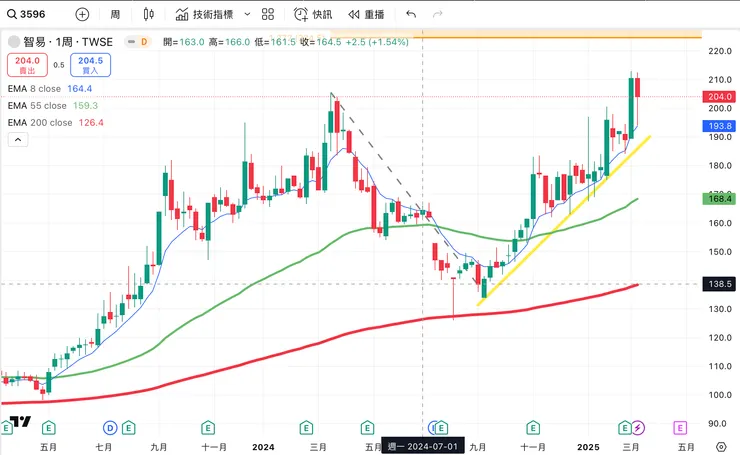Select the EMA 8 close indicator legend

tap(50, 89)
